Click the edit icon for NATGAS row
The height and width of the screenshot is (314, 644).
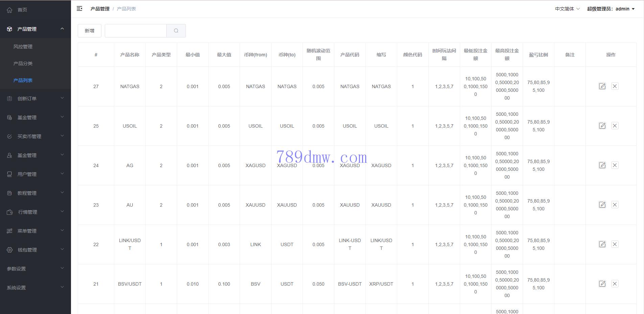[602, 86]
